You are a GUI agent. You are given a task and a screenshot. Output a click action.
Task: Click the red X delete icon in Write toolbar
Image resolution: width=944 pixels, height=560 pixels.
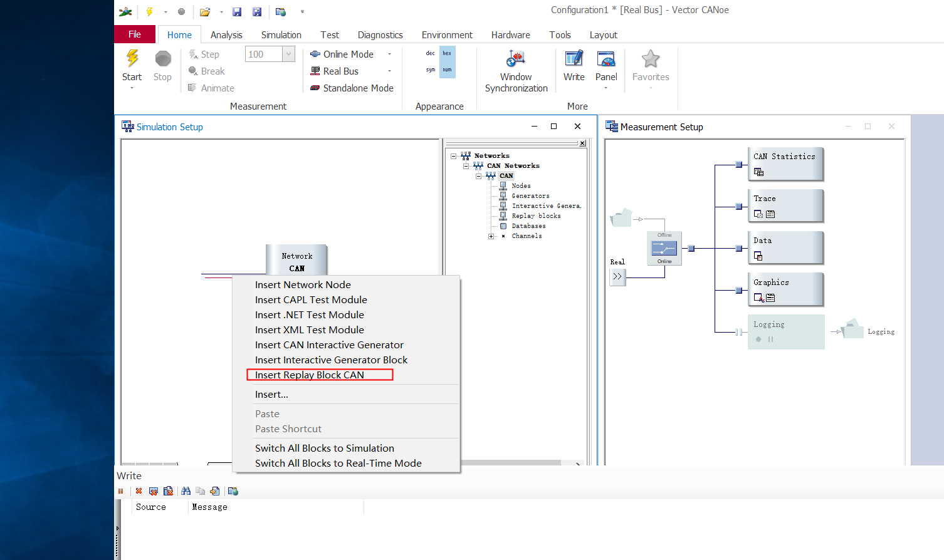click(139, 491)
